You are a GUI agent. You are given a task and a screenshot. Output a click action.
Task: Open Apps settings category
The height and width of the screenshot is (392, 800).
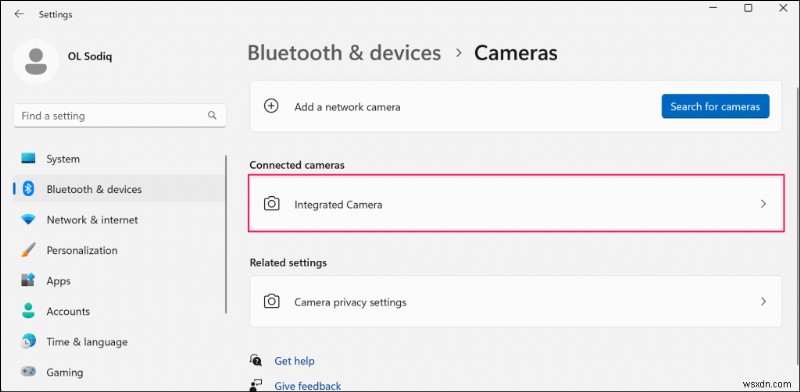(119, 281)
